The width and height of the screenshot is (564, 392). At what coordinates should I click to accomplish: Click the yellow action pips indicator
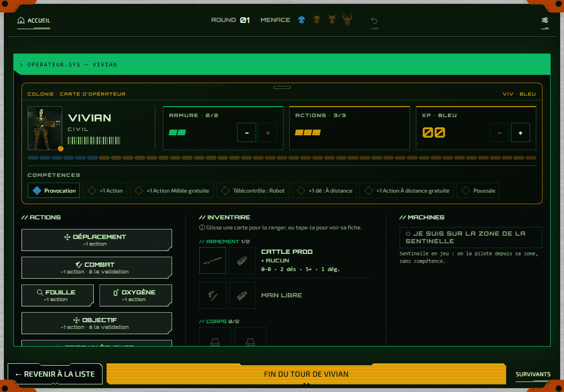point(307,132)
